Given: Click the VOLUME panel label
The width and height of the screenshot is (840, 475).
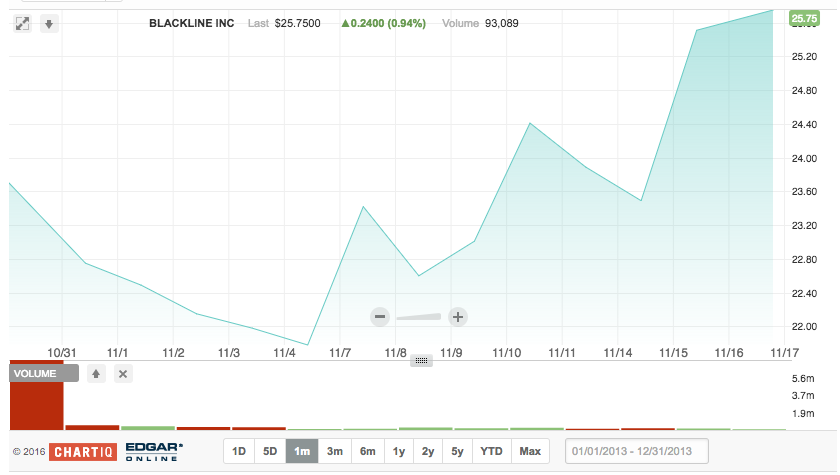Looking at the screenshot, I should [x=44, y=373].
